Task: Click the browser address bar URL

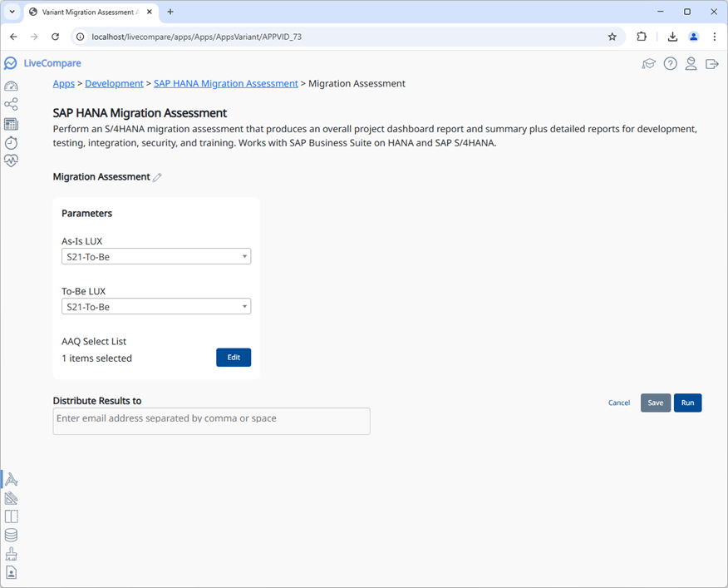Action: 196,37
